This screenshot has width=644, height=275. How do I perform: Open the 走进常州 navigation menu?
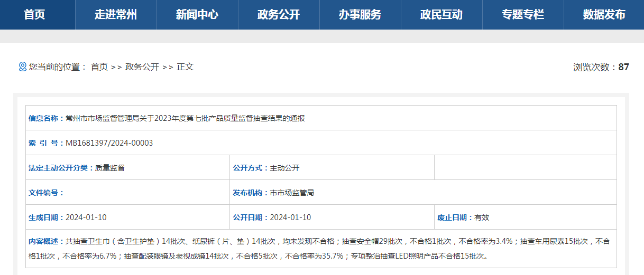click(116, 15)
